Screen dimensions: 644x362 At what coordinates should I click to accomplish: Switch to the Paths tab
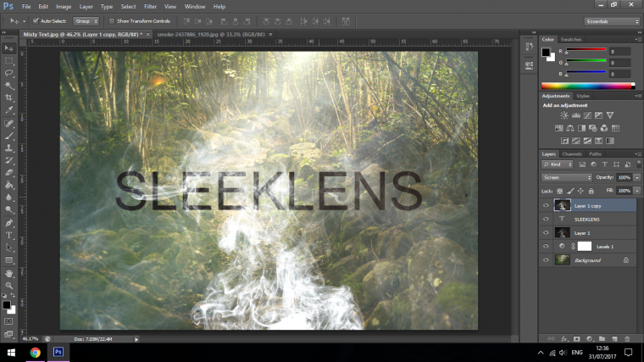[x=595, y=154]
